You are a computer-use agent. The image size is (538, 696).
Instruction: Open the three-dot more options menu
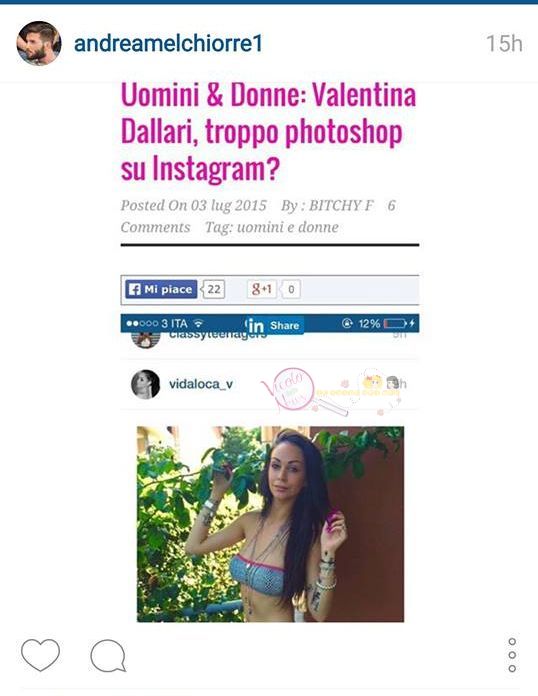[x=512, y=655]
